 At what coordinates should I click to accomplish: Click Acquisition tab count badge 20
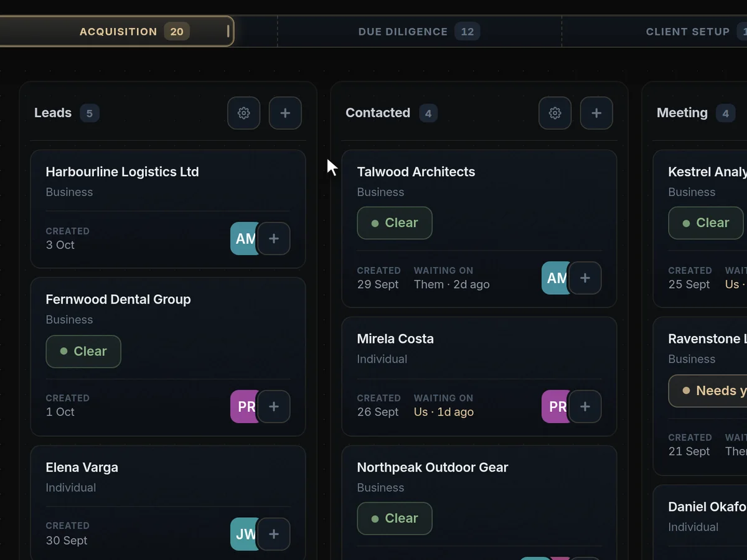tap(177, 32)
